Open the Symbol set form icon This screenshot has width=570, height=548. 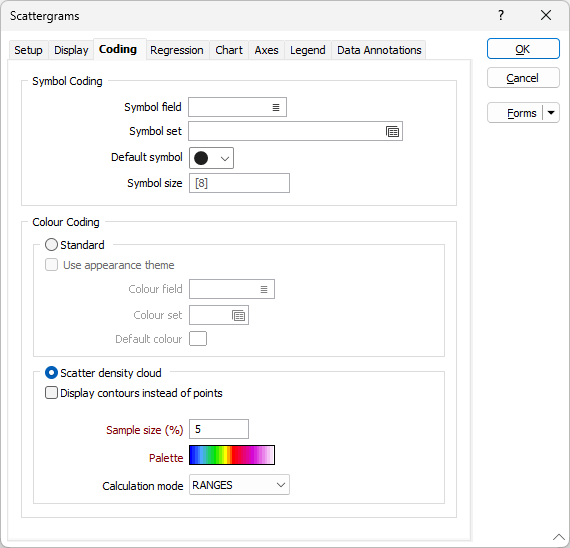tap(392, 131)
